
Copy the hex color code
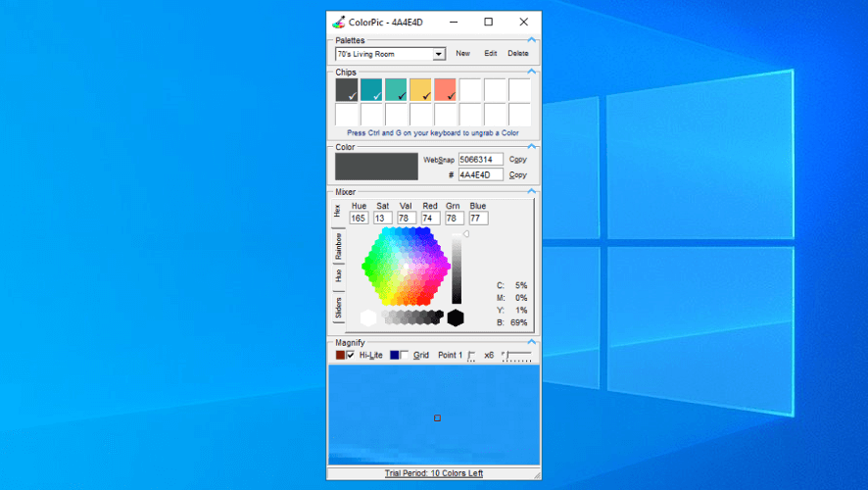(517, 175)
